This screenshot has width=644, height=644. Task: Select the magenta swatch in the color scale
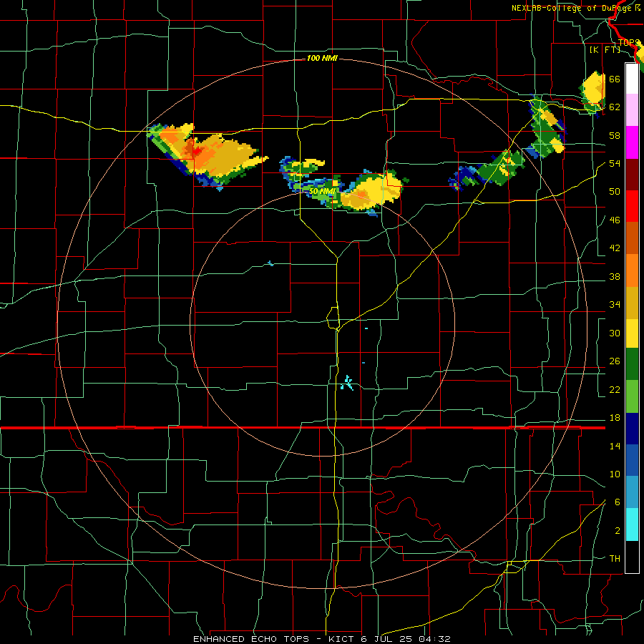point(632,142)
